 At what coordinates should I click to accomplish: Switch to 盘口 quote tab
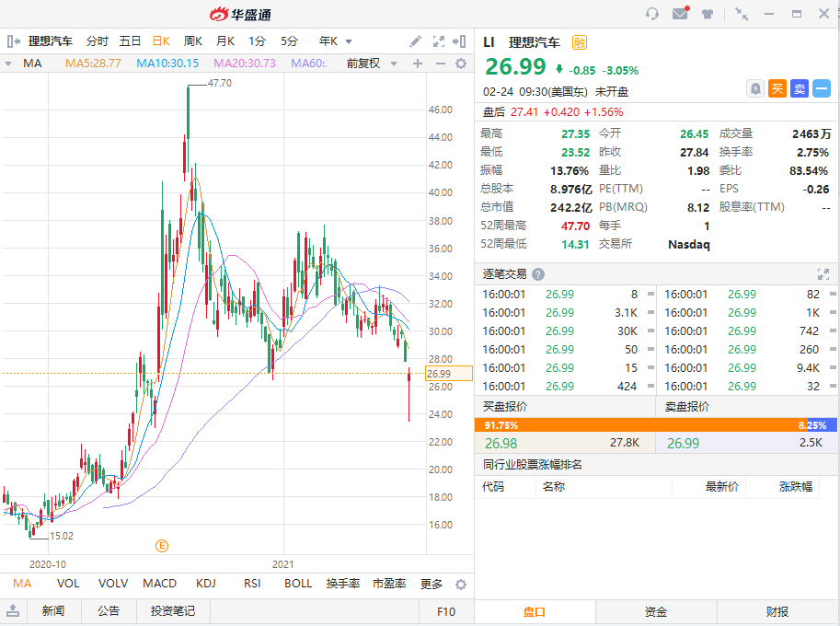[x=535, y=612]
